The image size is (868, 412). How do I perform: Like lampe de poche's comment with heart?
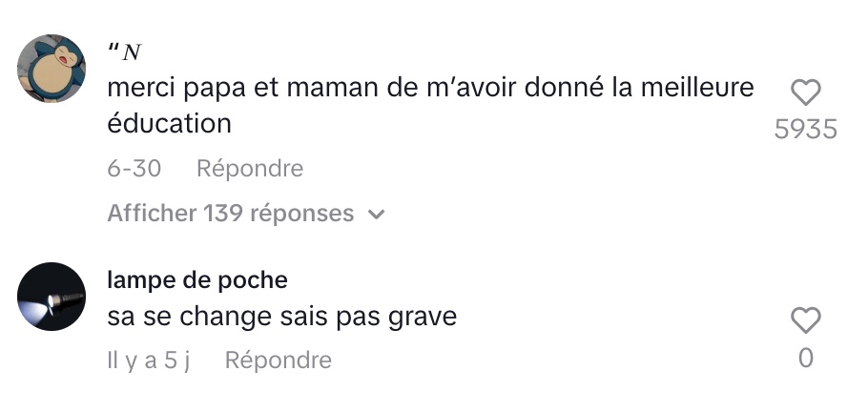(x=805, y=320)
